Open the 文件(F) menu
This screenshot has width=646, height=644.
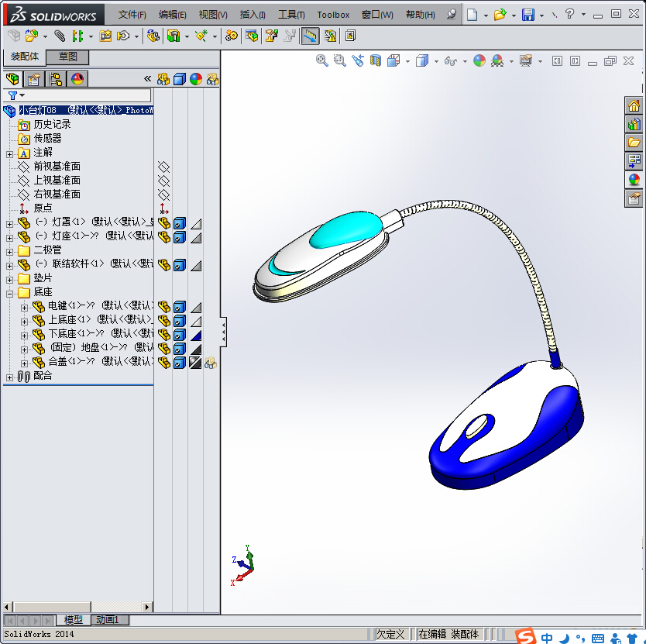click(x=132, y=15)
